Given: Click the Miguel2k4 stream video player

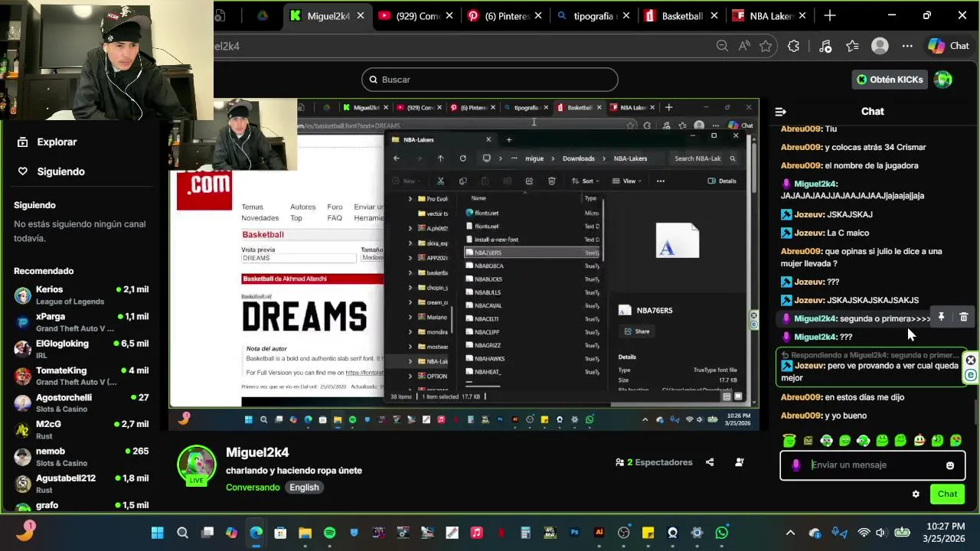Looking at the screenshot, I should [465, 264].
